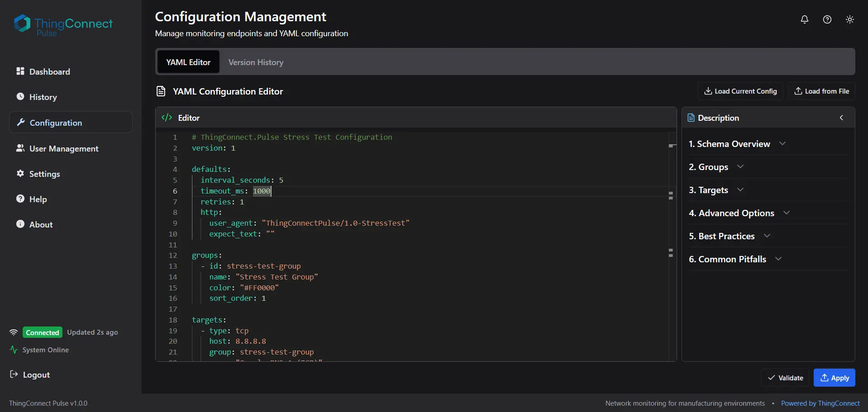868x412 pixels.
Task: Open the help question mark icon
Action: click(827, 19)
